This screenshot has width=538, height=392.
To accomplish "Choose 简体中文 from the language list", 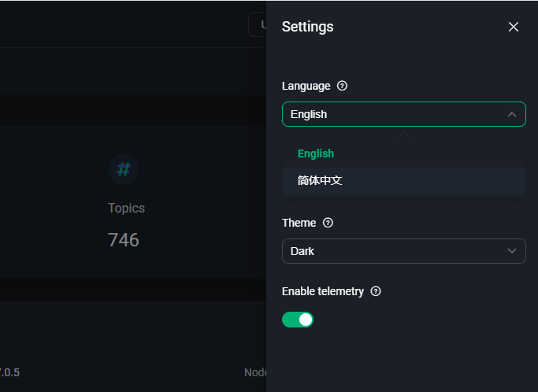I will click(320, 180).
